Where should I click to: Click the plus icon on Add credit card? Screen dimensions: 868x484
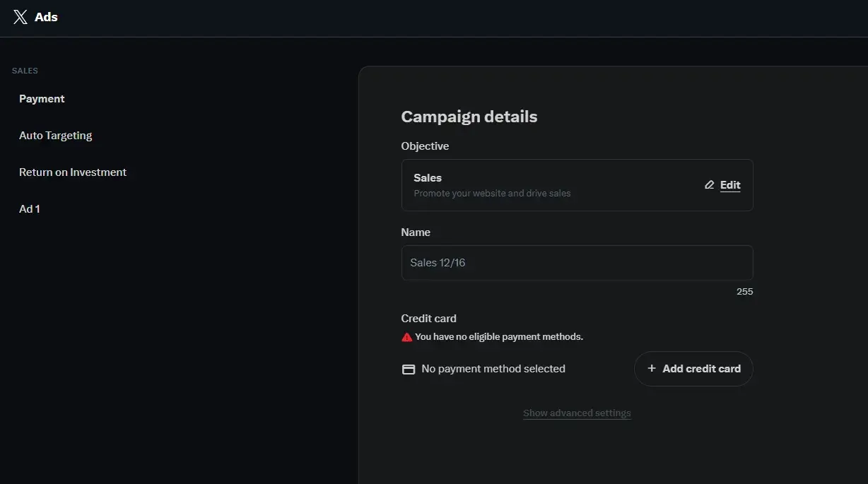(x=652, y=369)
